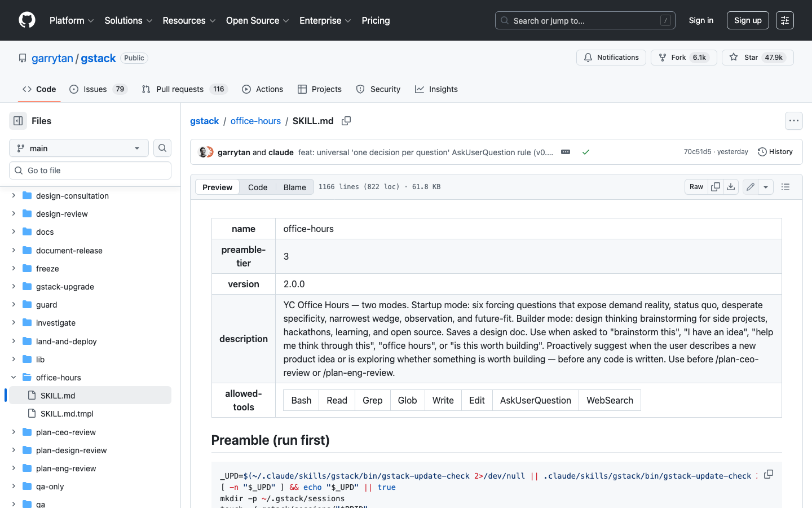Open garrytan's avatar profile
This screenshot has width=812, height=508.
point(202,152)
